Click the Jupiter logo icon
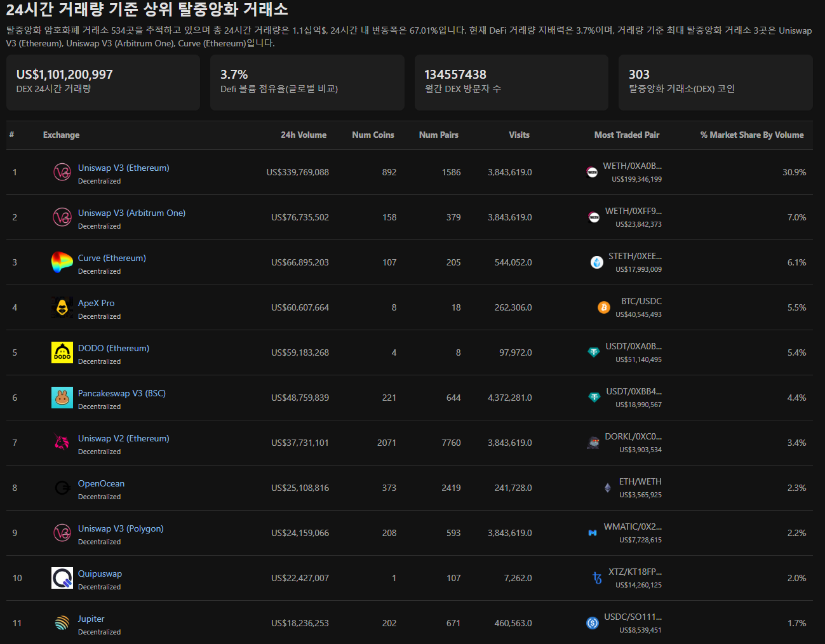 (62, 623)
